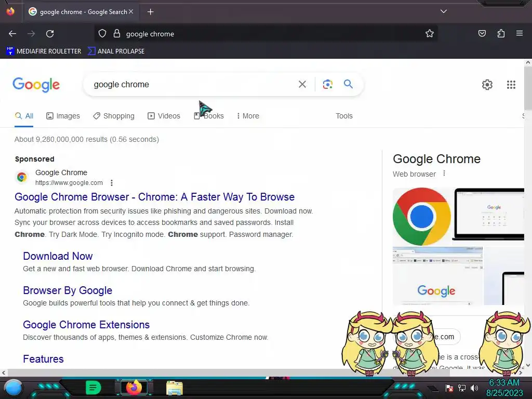This screenshot has height=399, width=532.
Task: Open the Chrome logo image thumbnail
Action: pyautogui.click(x=422, y=217)
